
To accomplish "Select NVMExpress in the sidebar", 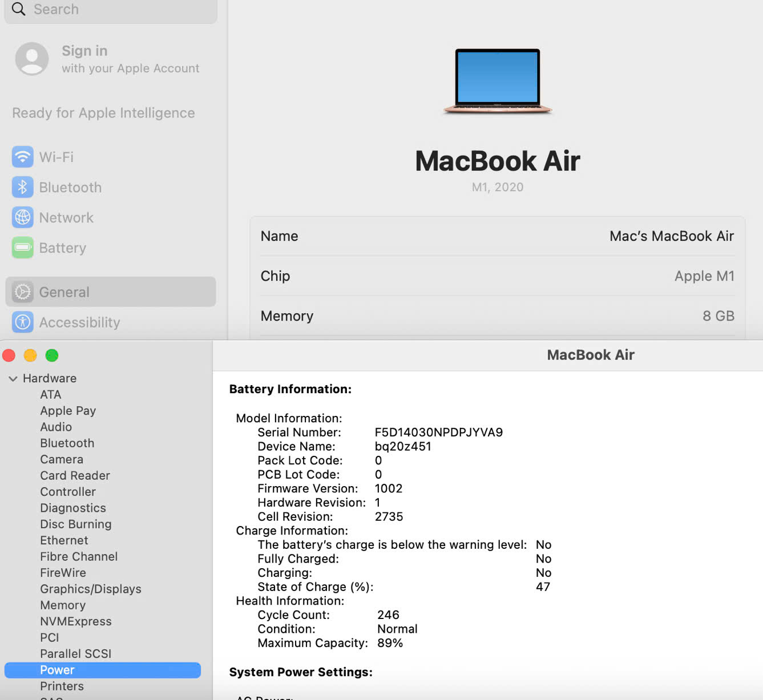I will pos(75,621).
